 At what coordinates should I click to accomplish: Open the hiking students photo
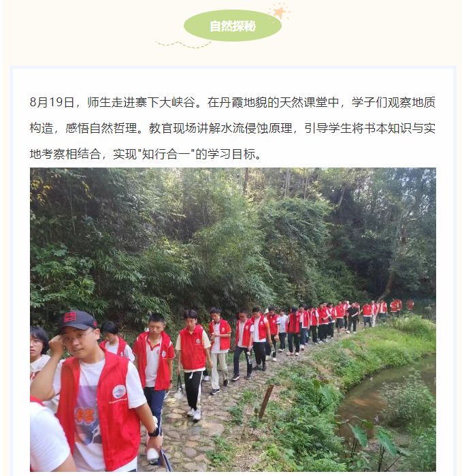(233, 319)
